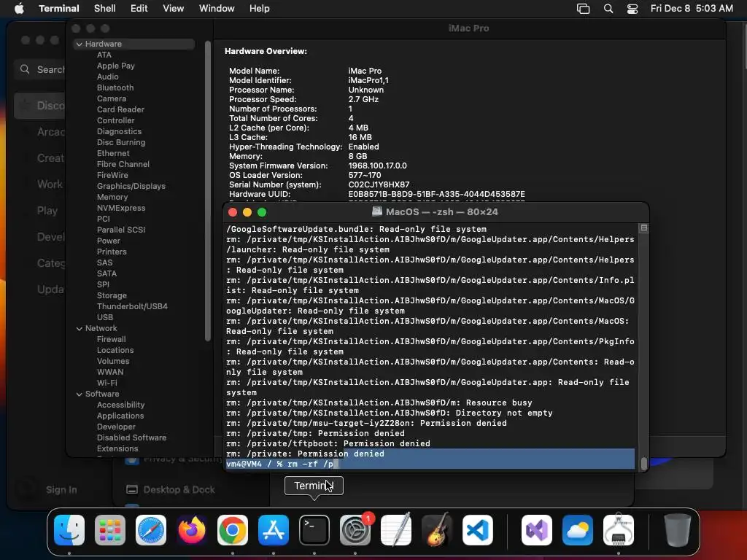Click the Terminal window proxy icon

pyautogui.click(x=377, y=211)
